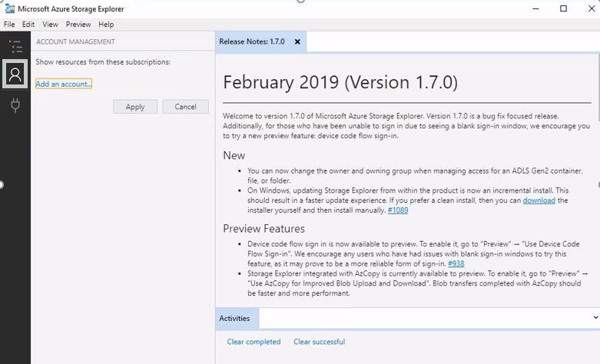
Task: Collapse the Activities panel chevron
Action: 595,317
